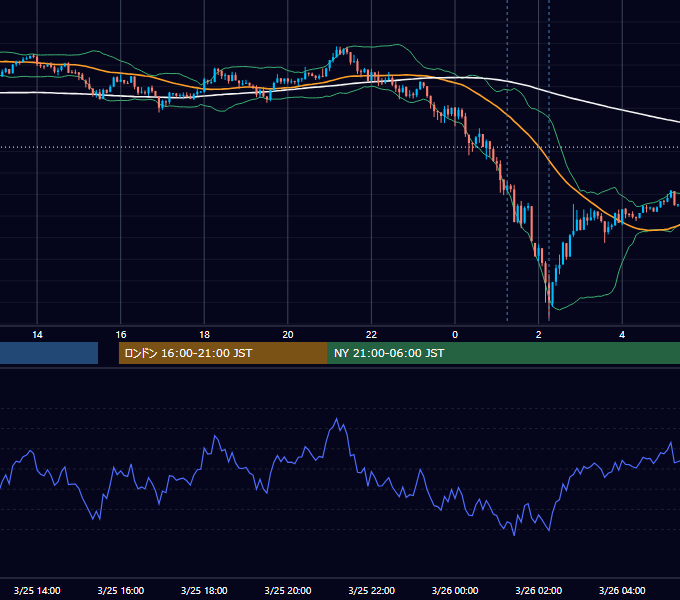Click the lowest candlestick wick near 2:00

(x=549, y=313)
